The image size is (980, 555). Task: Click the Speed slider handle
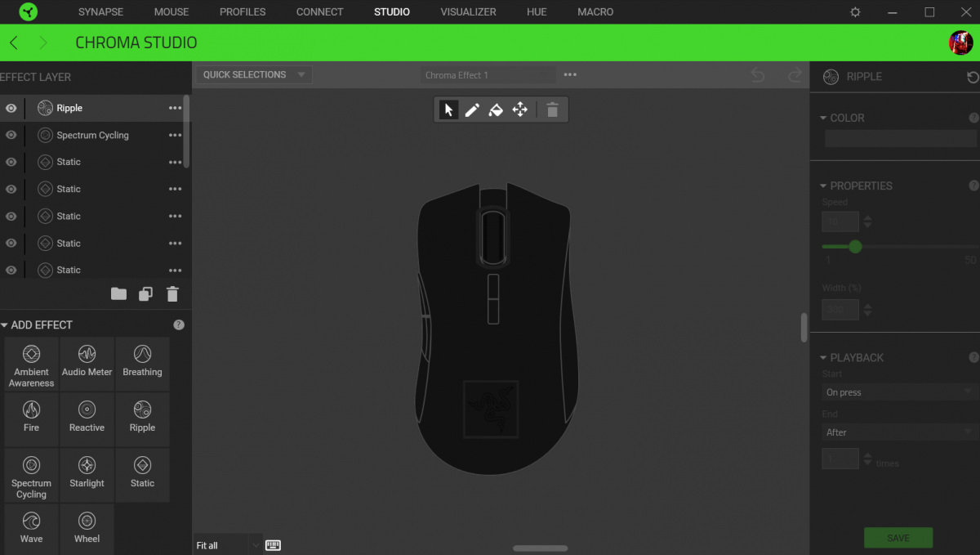point(855,246)
